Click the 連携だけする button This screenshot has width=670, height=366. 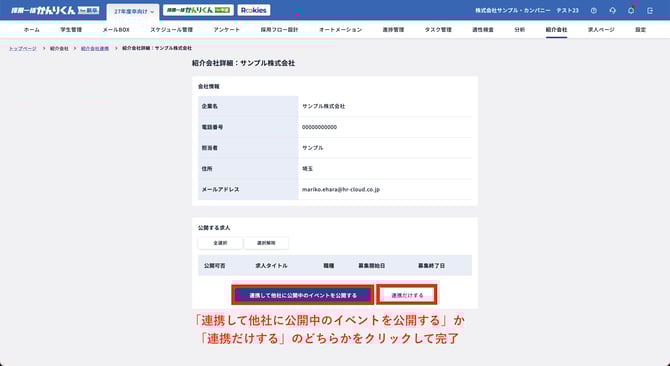(407, 295)
